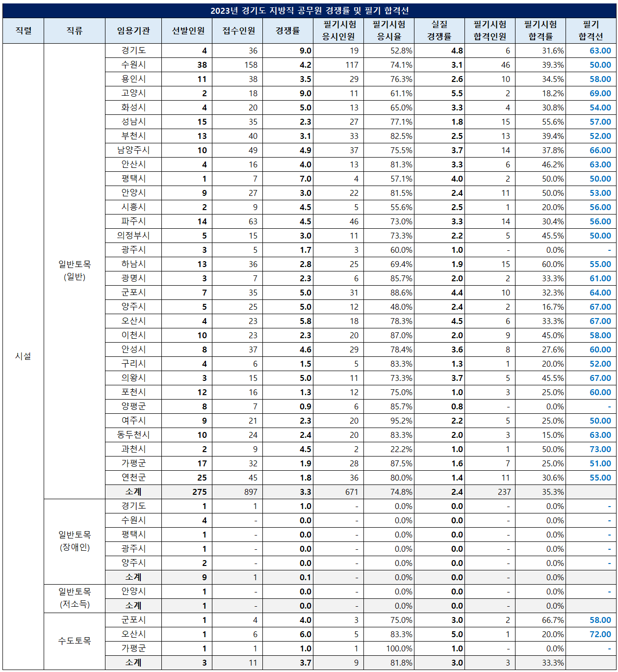
Task: Click the 소계 접수인원 total 897
Action: (x=251, y=492)
